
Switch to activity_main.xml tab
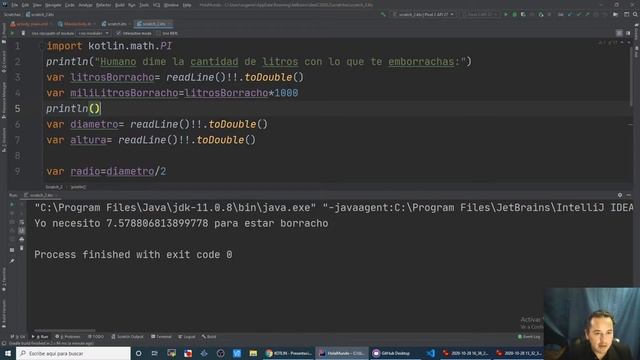(31, 24)
